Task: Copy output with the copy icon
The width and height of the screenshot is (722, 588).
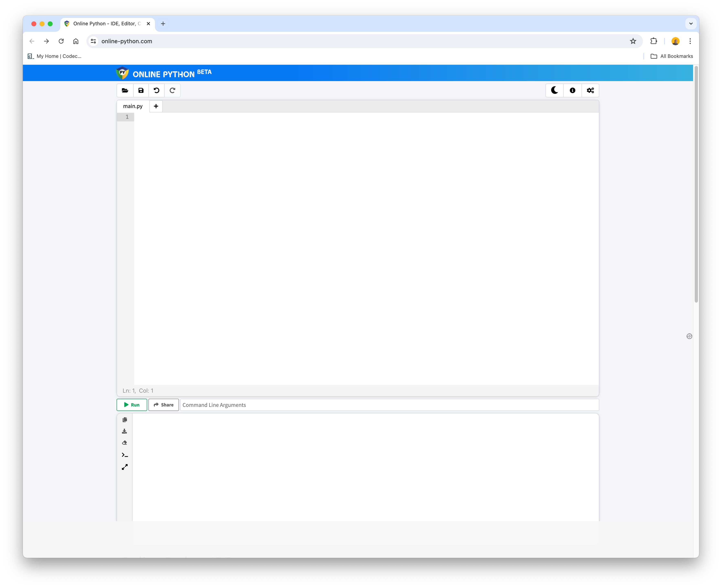Action: click(x=125, y=420)
